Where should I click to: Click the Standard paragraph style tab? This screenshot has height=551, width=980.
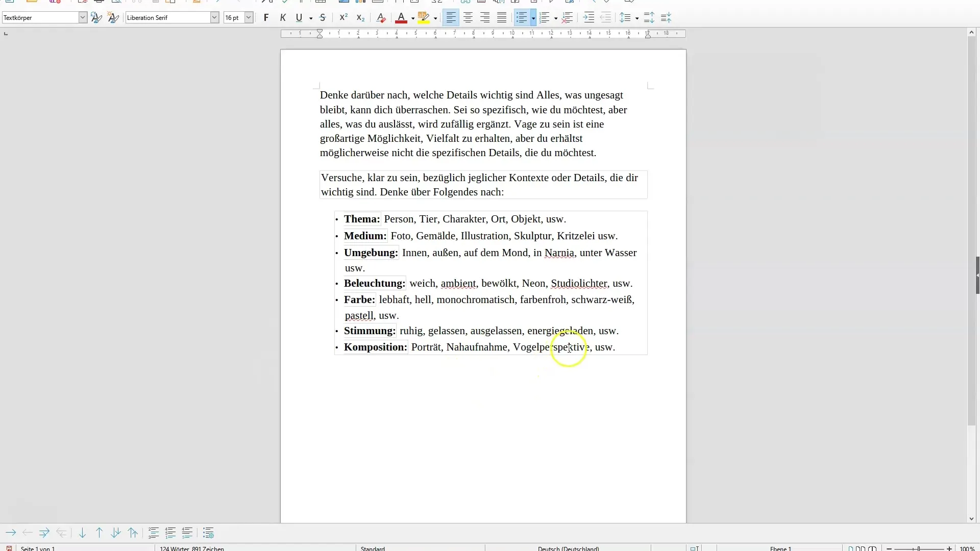click(x=372, y=548)
